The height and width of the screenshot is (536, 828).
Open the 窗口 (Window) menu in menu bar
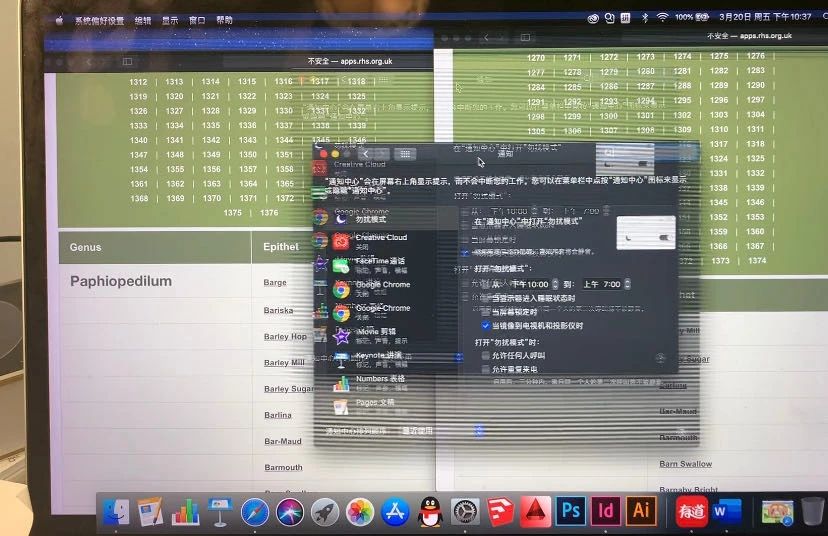[x=198, y=20]
